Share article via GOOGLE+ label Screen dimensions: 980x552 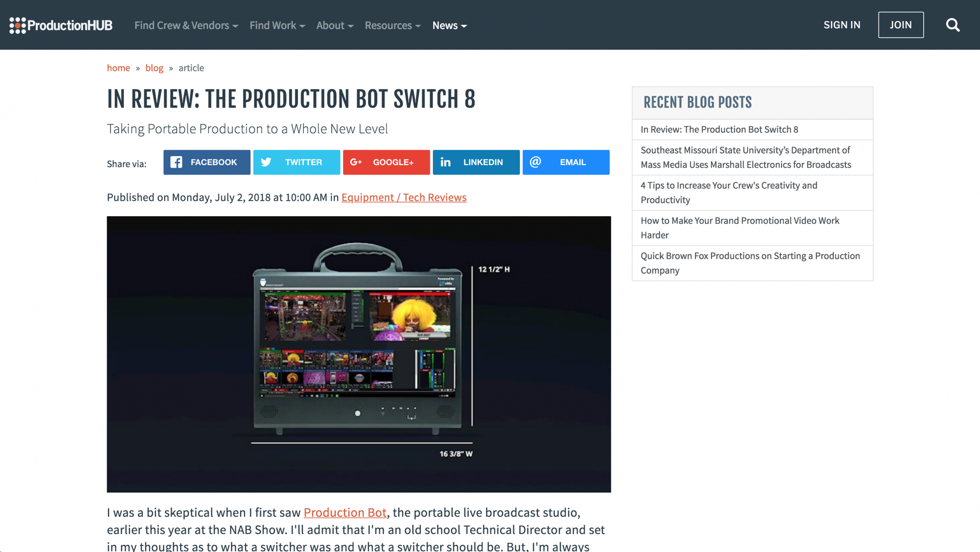pyautogui.click(x=393, y=162)
